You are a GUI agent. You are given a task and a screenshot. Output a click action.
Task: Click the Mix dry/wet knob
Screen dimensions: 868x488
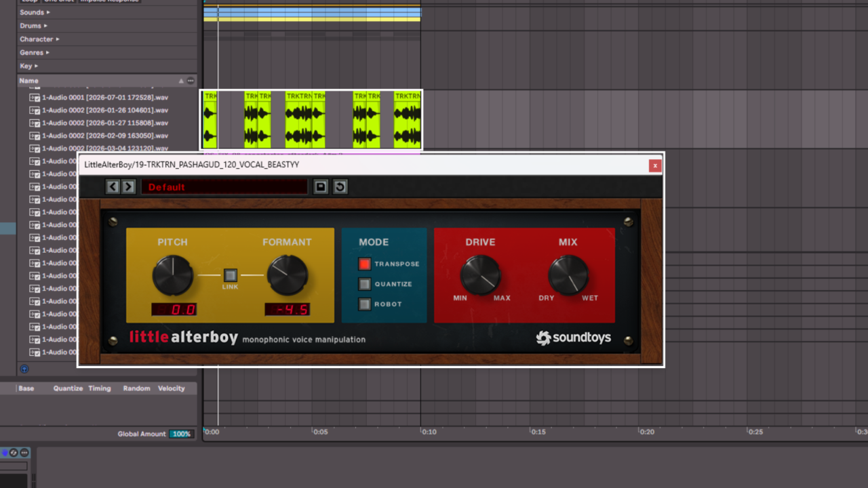click(568, 275)
